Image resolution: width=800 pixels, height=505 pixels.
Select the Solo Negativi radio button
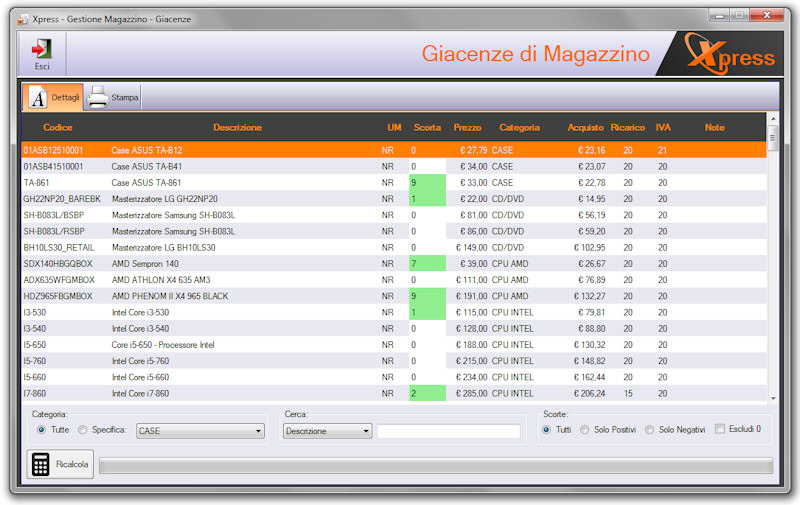(x=649, y=430)
